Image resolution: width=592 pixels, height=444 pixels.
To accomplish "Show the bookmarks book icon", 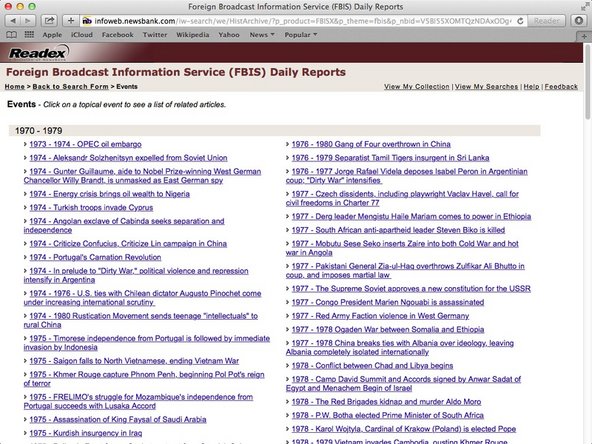I will 11,35.
